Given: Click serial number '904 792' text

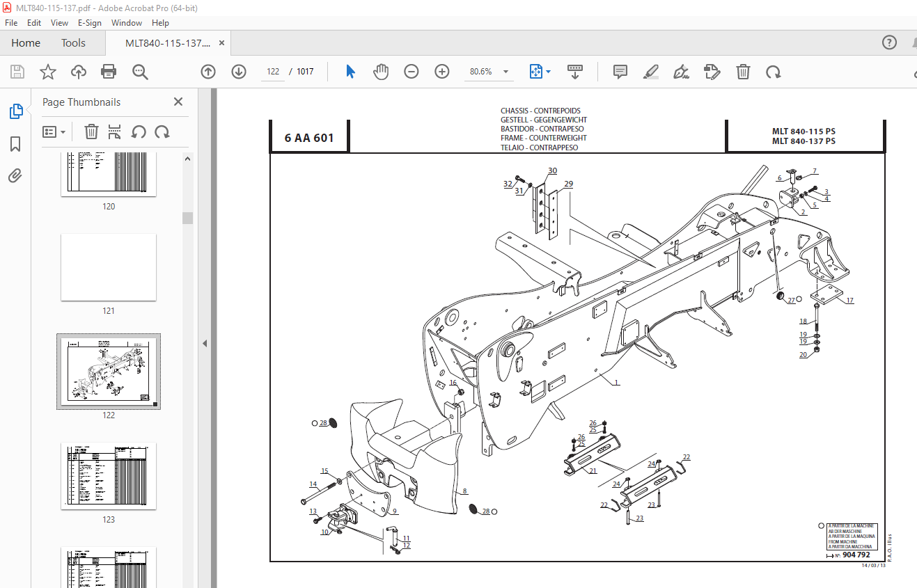Looking at the screenshot, I should pos(856,555).
